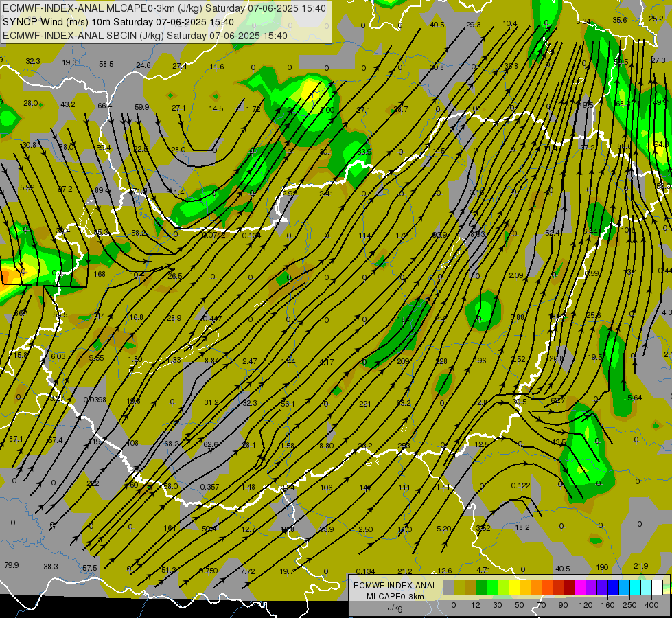Click the J/kg unit label in legend

(x=395, y=608)
